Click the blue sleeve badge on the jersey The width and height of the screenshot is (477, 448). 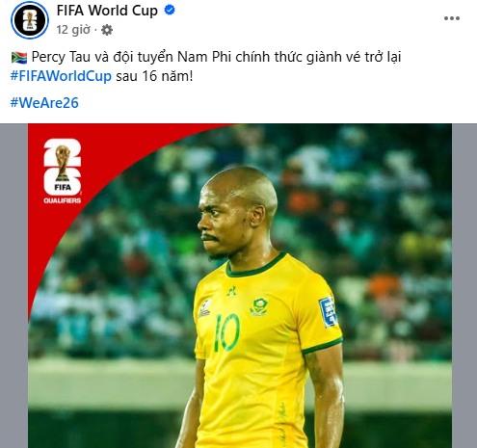point(328,312)
